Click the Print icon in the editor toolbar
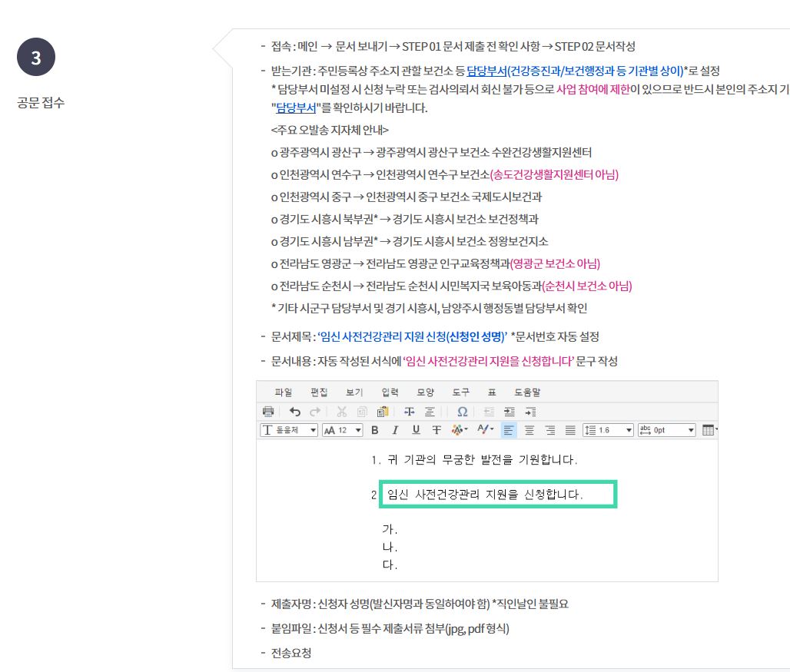This screenshot has height=672, width=790. [267, 410]
